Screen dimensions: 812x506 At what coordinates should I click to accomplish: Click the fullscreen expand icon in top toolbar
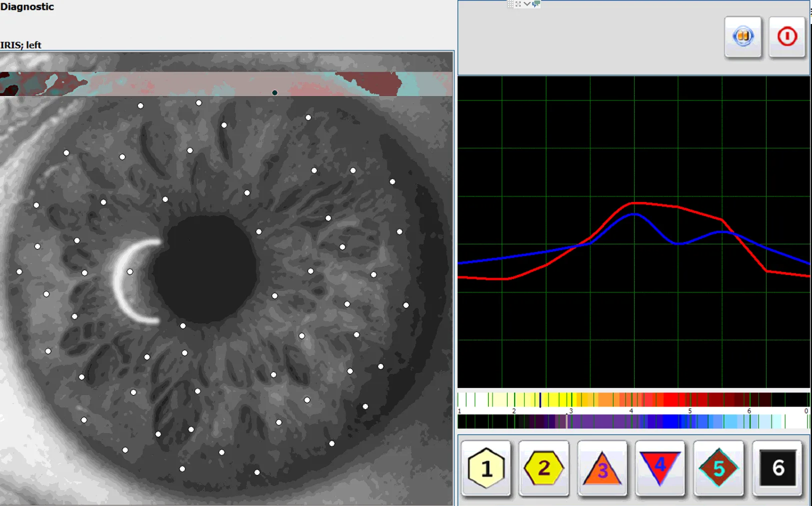(x=518, y=4)
